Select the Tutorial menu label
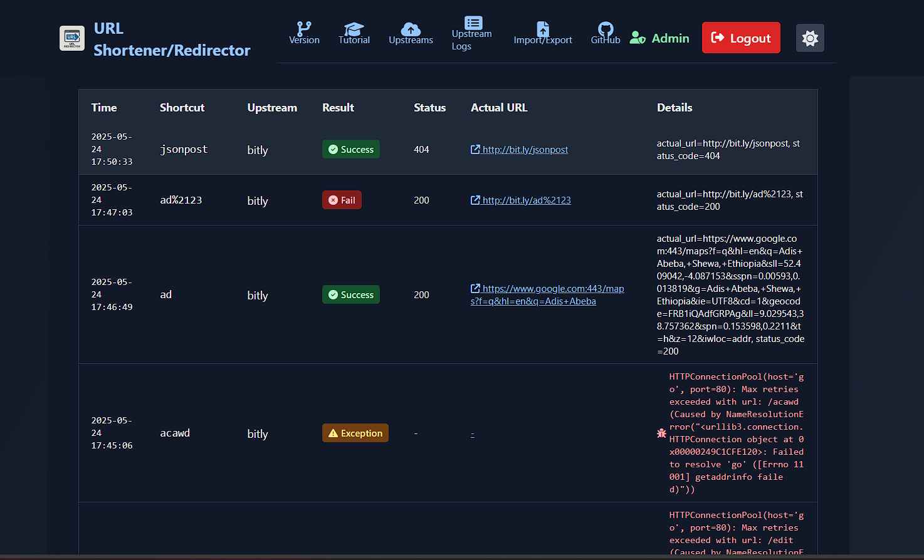 tap(354, 40)
